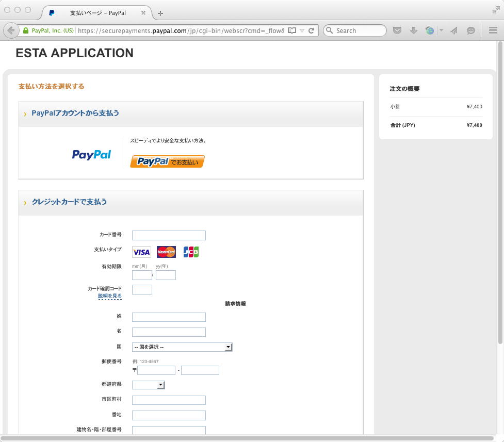This screenshot has width=504, height=442.
Task: Click first postal code field after 〒
Action: 156,370
